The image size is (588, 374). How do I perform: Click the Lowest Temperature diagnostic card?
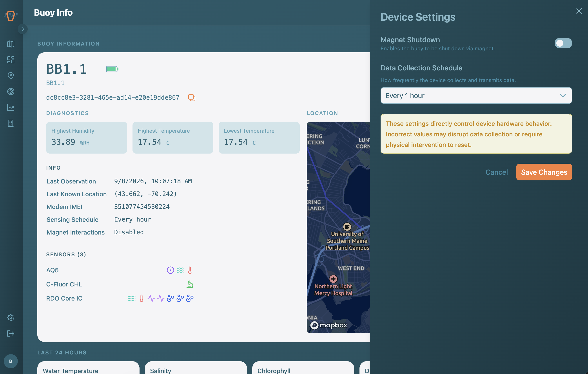[259, 138]
